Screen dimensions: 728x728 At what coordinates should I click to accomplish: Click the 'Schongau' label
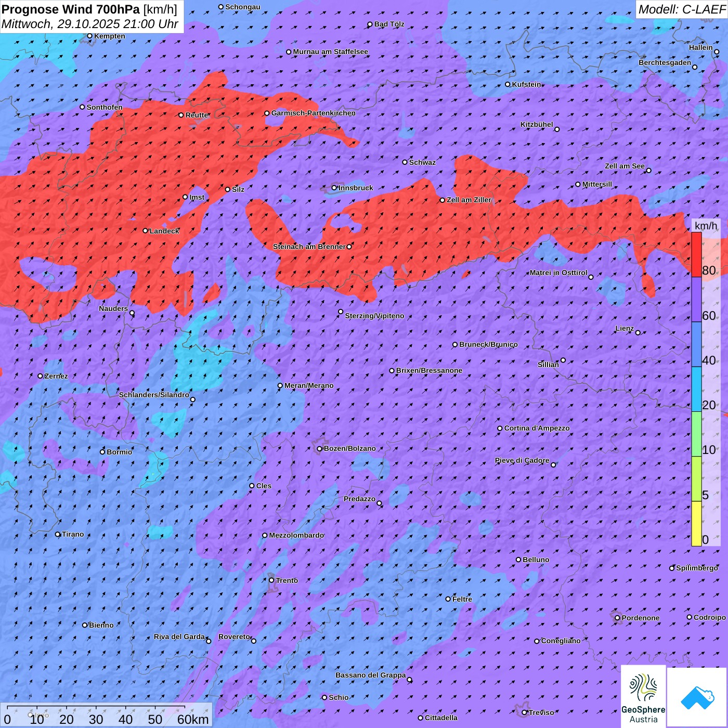point(242,7)
